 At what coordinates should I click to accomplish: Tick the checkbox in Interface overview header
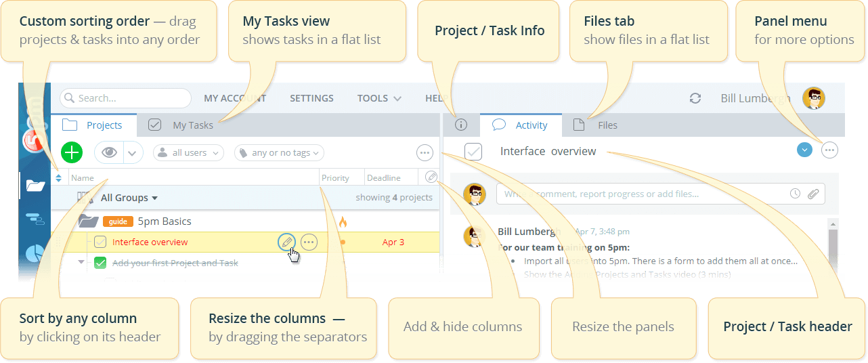click(x=473, y=152)
